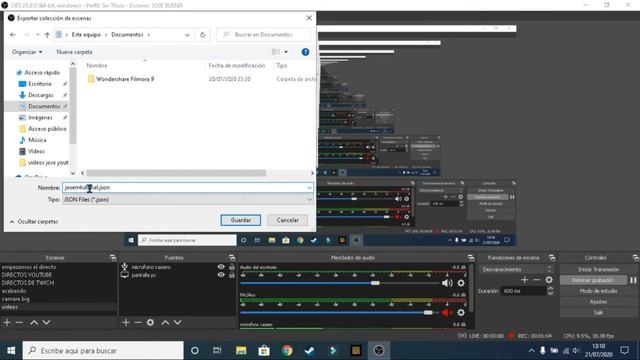Click the Buscar en Documentos search field
The image size is (640, 360).
[x=263, y=35]
